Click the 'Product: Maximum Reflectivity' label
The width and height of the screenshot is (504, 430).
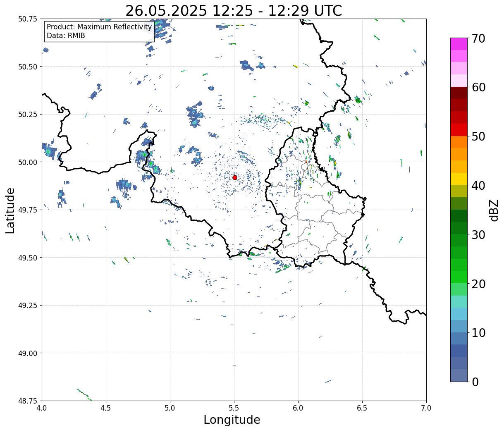click(x=99, y=27)
